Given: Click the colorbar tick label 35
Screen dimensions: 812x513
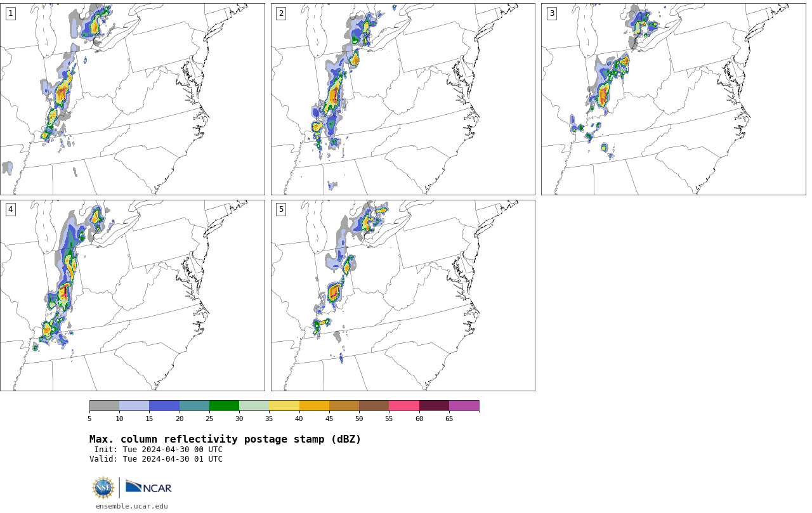Looking at the screenshot, I should pos(269,419).
